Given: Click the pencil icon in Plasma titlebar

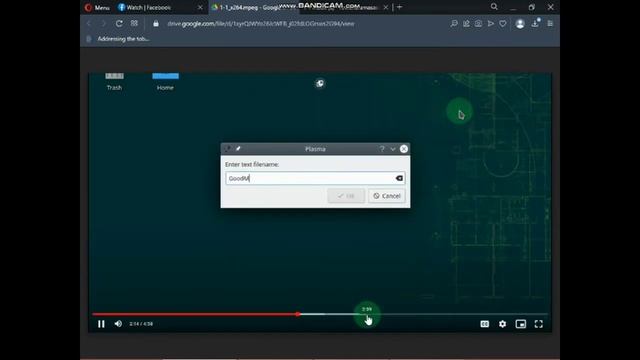Looking at the screenshot, I should [x=238, y=149].
